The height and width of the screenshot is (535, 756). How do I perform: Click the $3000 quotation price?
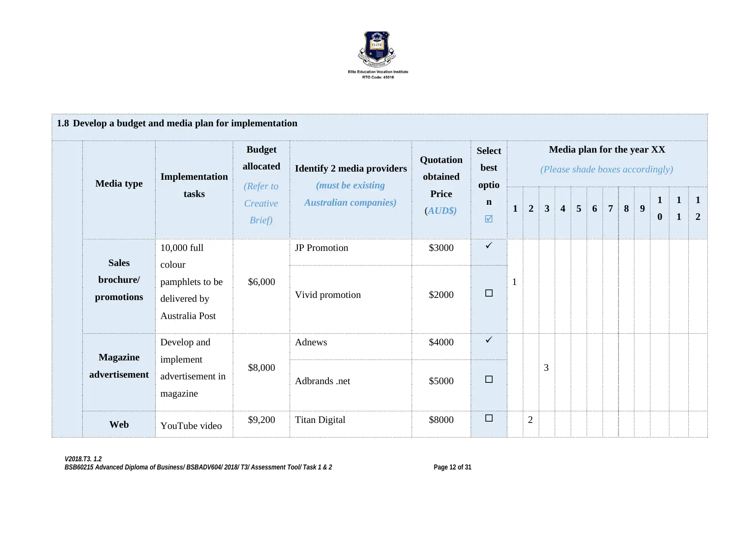(x=441, y=248)
